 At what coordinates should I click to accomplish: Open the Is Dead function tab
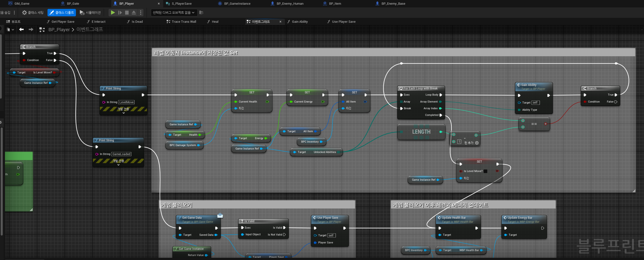point(135,22)
